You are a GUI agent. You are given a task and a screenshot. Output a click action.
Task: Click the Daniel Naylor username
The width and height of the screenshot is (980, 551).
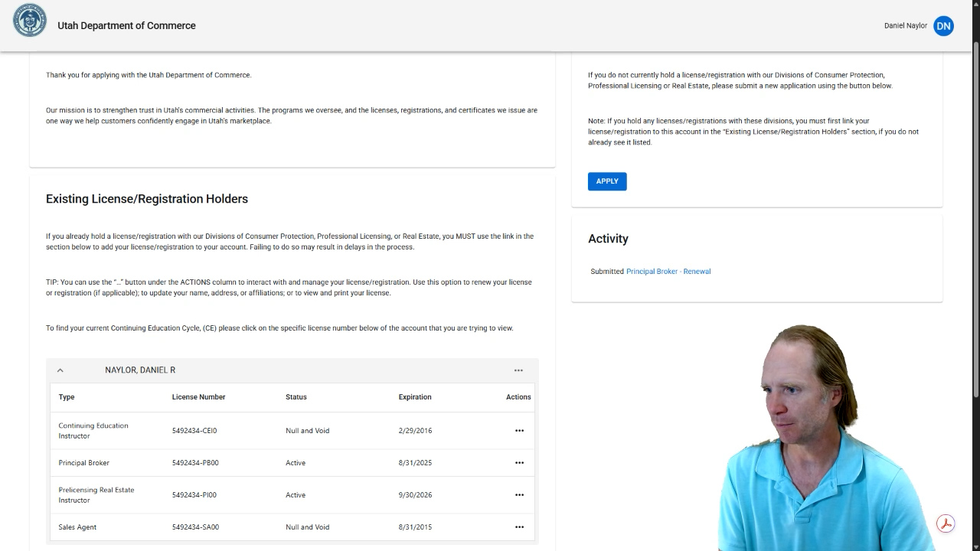tap(905, 25)
